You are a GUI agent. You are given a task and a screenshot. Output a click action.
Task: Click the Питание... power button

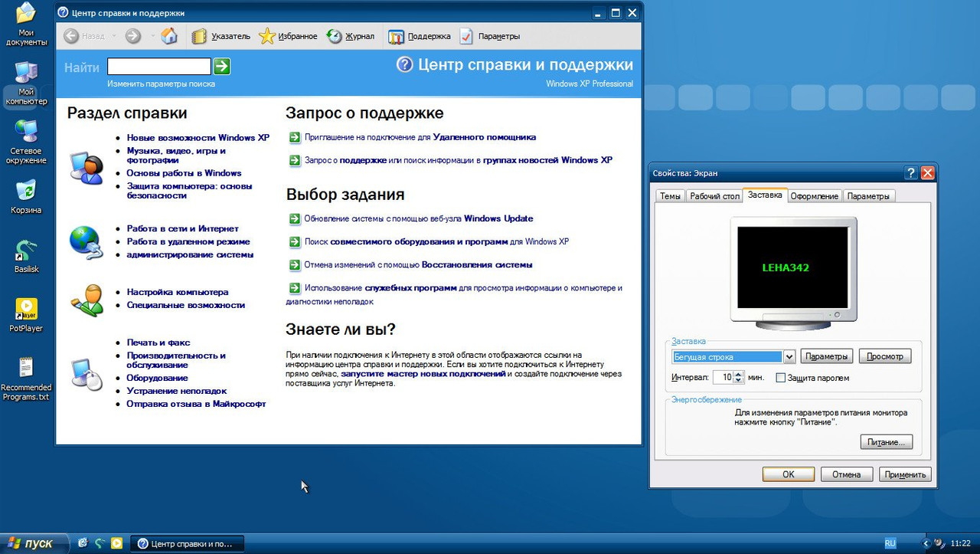pyautogui.click(x=887, y=442)
